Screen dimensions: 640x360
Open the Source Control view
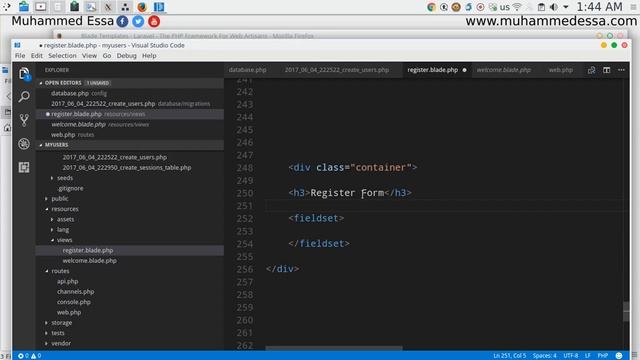click(24, 120)
